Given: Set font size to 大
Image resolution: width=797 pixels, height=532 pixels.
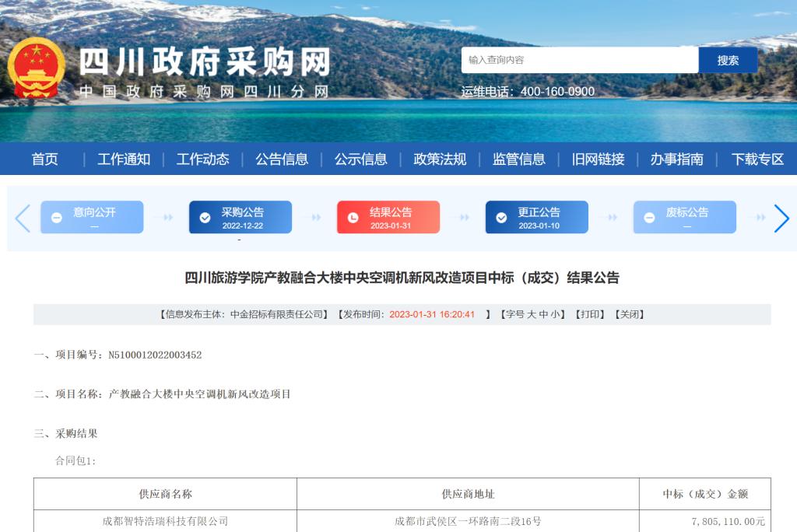Looking at the screenshot, I should (x=531, y=314).
